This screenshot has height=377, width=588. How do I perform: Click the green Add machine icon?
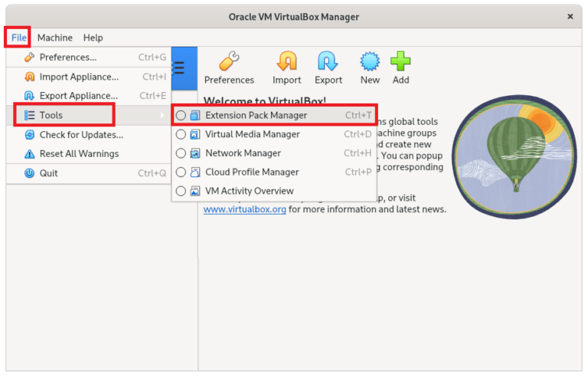(x=400, y=61)
